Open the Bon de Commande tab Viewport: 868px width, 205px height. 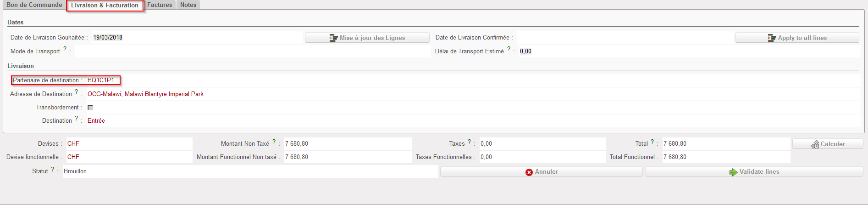(x=34, y=5)
